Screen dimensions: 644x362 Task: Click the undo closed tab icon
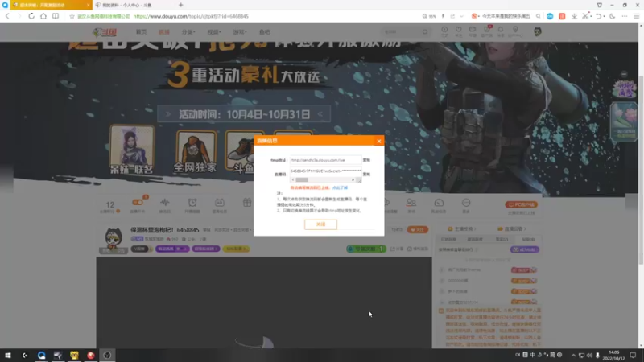pos(598,16)
